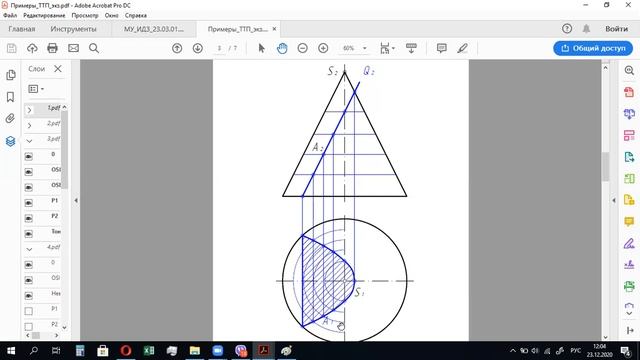
Task: Open the Просмотр menu
Action: coord(85,15)
